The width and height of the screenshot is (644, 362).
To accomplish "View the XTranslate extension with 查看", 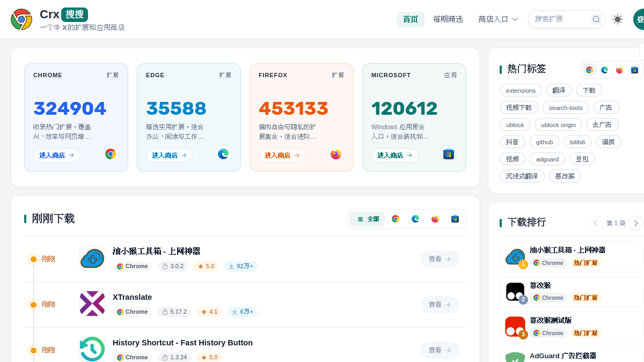I will tap(440, 305).
